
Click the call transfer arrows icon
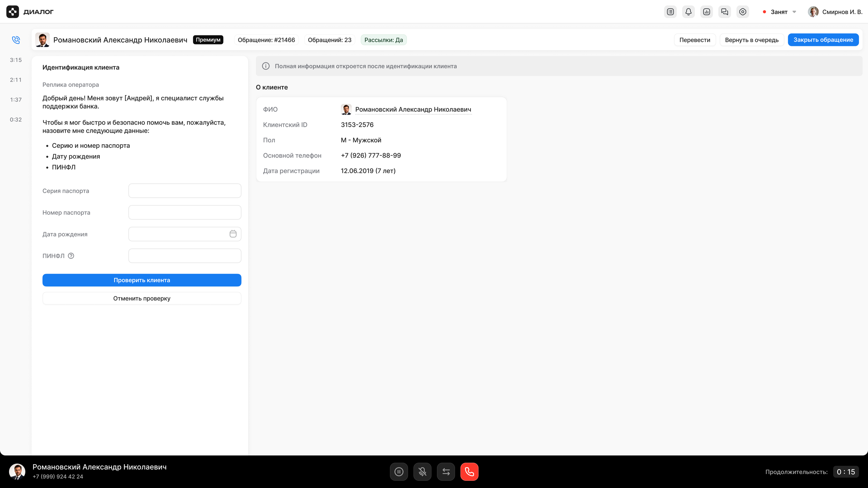[x=446, y=472]
